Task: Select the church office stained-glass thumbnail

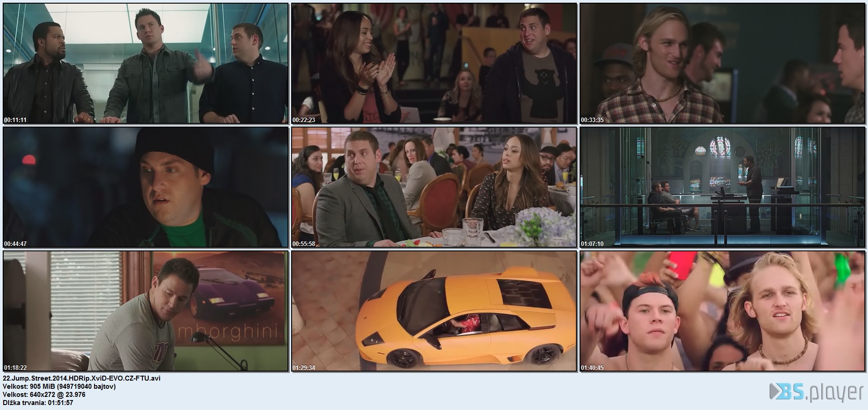Action: pos(722,187)
